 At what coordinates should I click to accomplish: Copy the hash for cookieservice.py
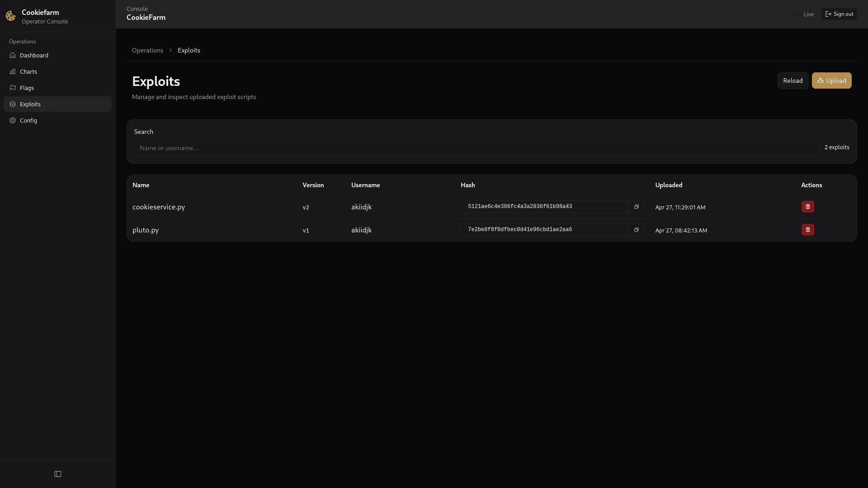636,207
